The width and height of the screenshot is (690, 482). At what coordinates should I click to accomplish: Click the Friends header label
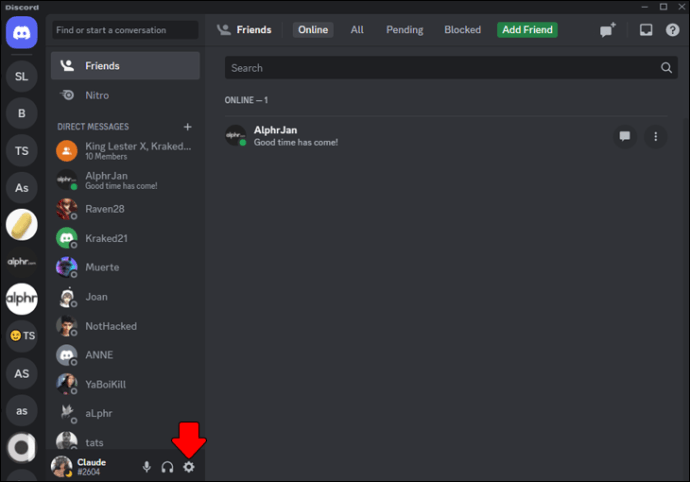(x=254, y=30)
